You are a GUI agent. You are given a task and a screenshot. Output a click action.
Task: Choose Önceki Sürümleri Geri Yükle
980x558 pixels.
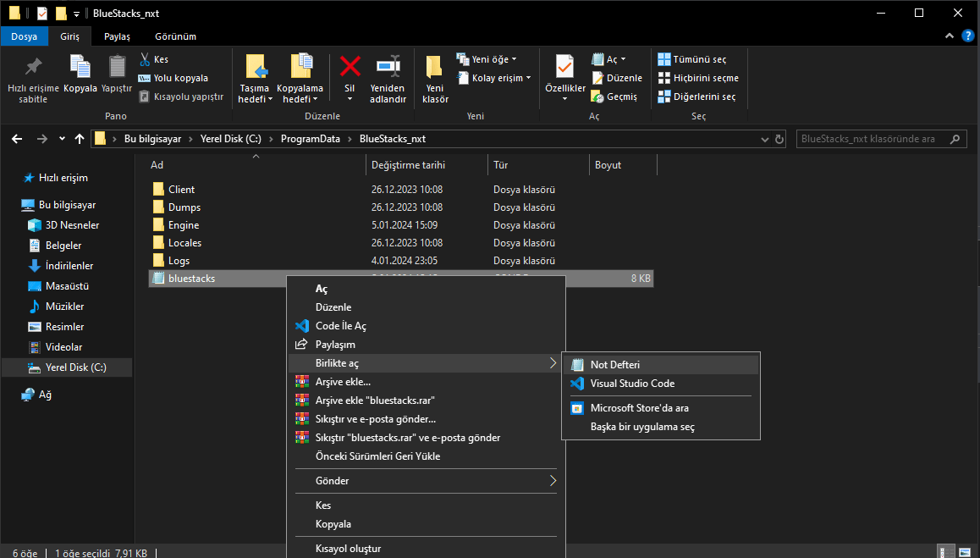[x=427, y=456]
